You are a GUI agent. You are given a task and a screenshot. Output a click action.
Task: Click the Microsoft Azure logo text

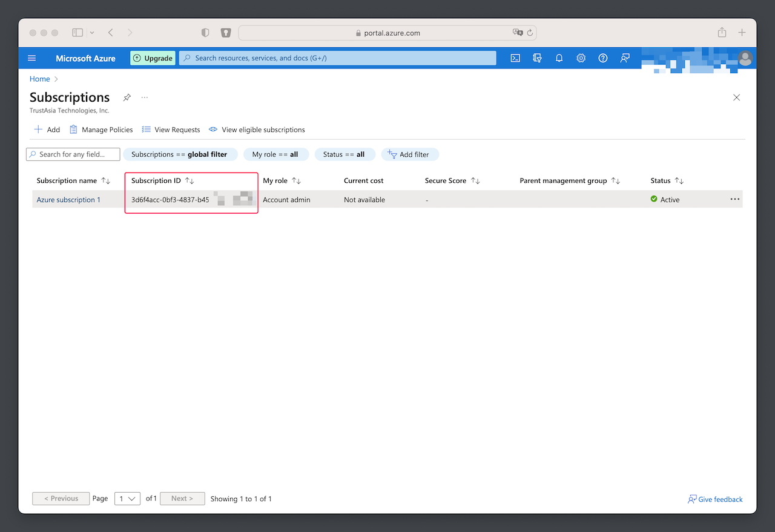(x=85, y=58)
